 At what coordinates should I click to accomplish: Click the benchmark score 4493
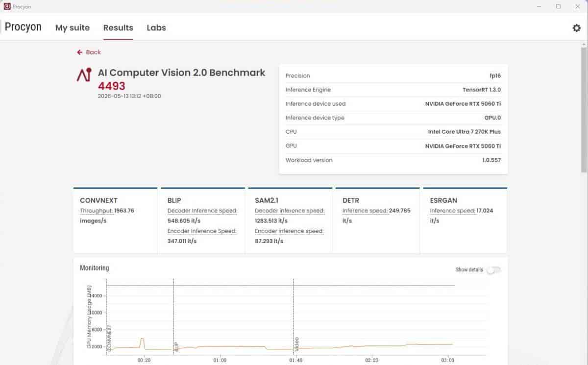(112, 86)
